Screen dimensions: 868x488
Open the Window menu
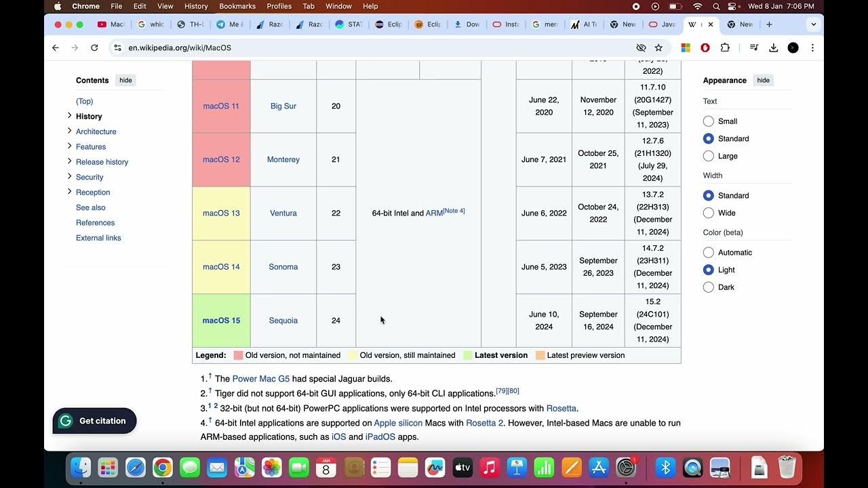338,6
